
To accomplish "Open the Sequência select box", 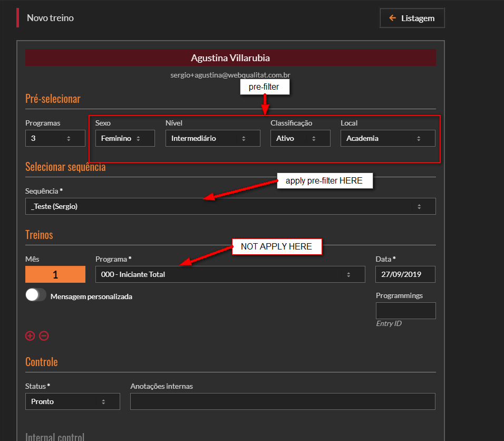I will (x=230, y=206).
